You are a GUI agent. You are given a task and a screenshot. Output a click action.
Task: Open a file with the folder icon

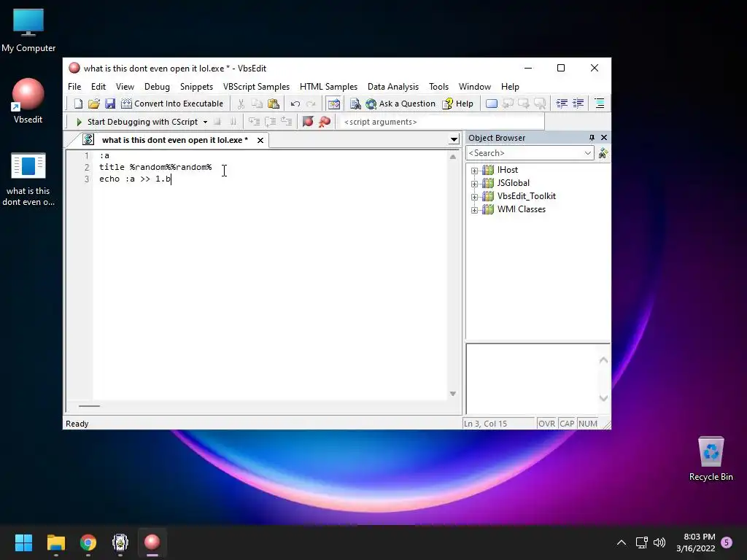pos(94,104)
